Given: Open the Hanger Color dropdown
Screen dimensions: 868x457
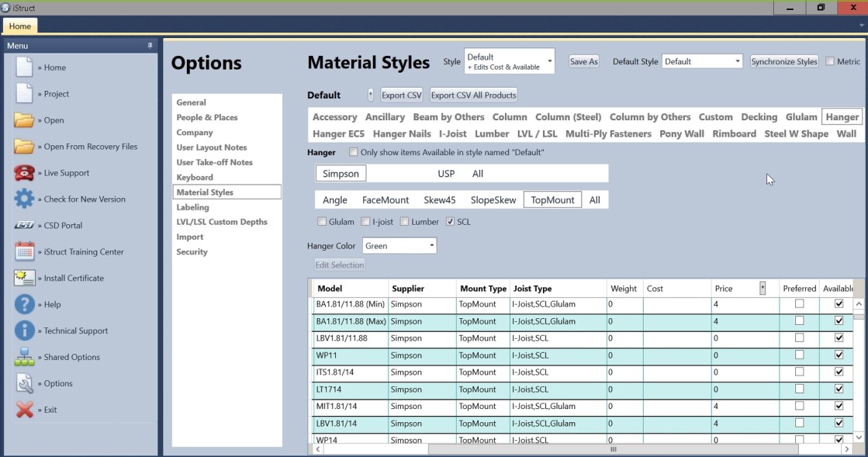Looking at the screenshot, I should click(x=399, y=246).
